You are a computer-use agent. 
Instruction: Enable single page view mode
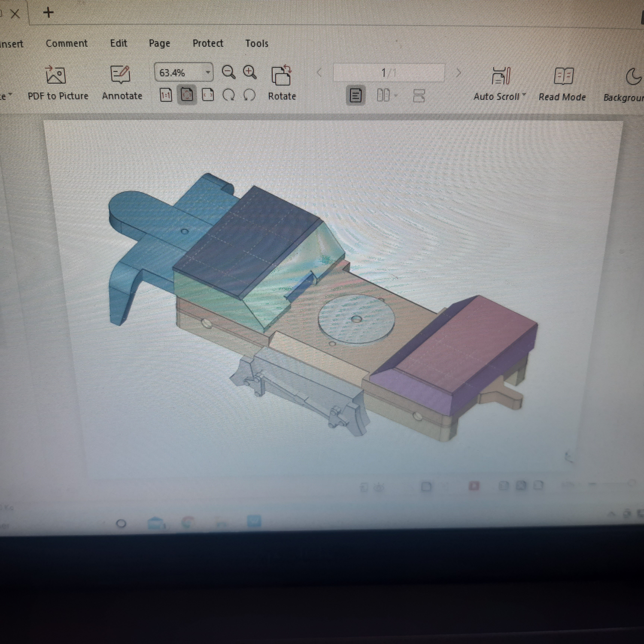(x=356, y=96)
